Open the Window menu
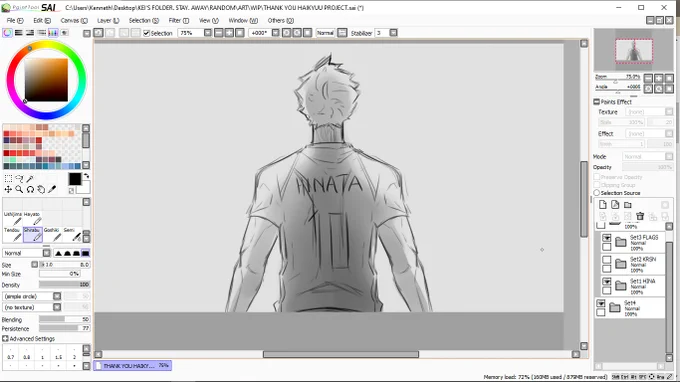680x382 pixels. [243, 20]
